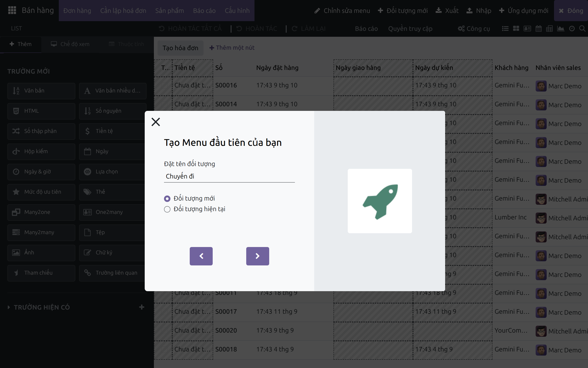The height and width of the screenshot is (368, 588).
Task: Click 'Quyền truy cập' in toolbar
Action: [410, 29]
